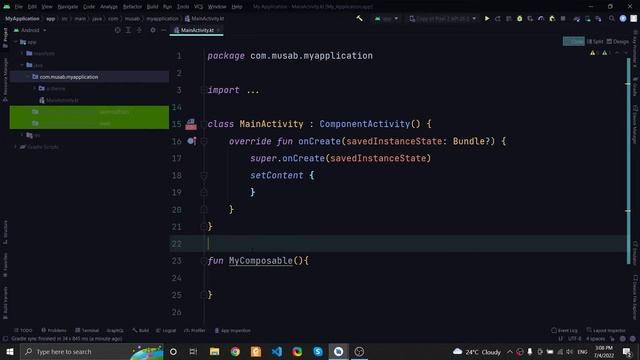Collapse the app module tree node
Viewport: 640px width, 360px height.
click(x=16, y=42)
